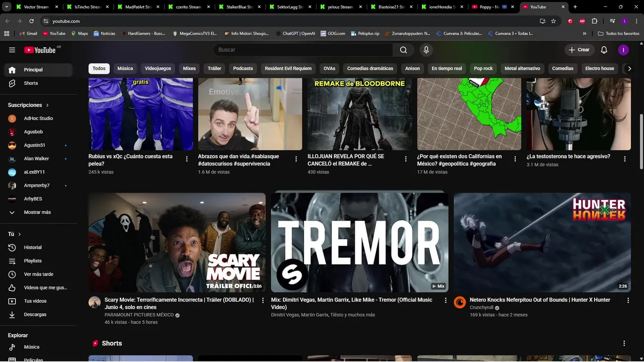Open Música under Explorar
The image size is (644, 362).
[x=39, y=347]
